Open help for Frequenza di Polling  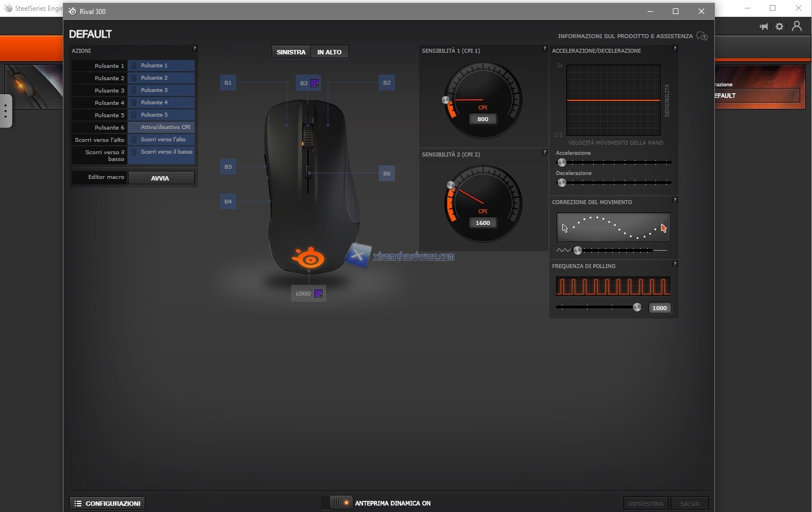coord(675,264)
